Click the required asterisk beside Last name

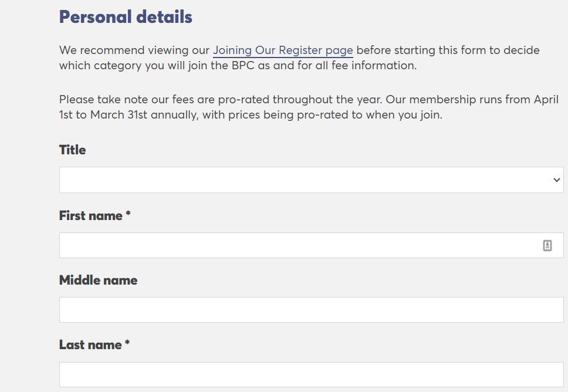(x=127, y=344)
